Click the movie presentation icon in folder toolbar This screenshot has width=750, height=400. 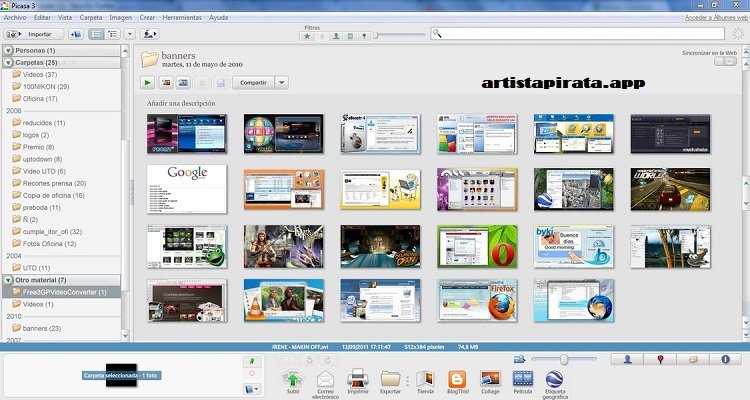coord(183,83)
